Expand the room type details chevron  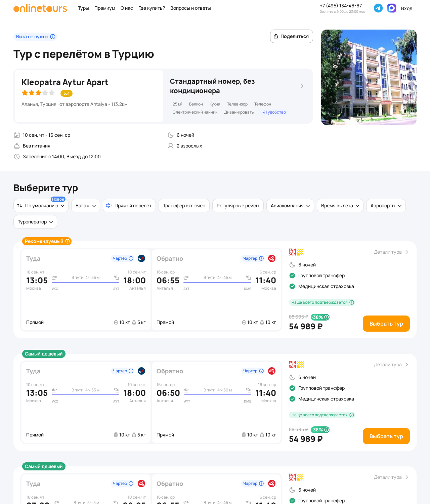[x=302, y=86]
